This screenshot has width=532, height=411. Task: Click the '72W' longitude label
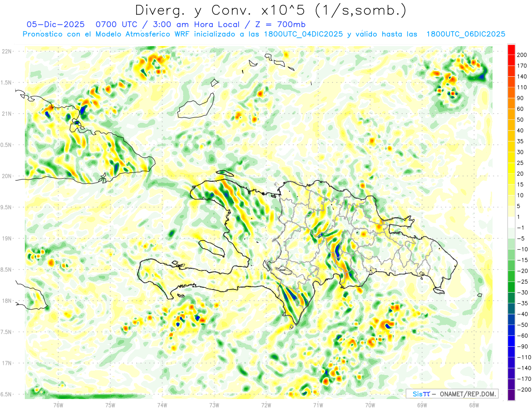pos(266,405)
